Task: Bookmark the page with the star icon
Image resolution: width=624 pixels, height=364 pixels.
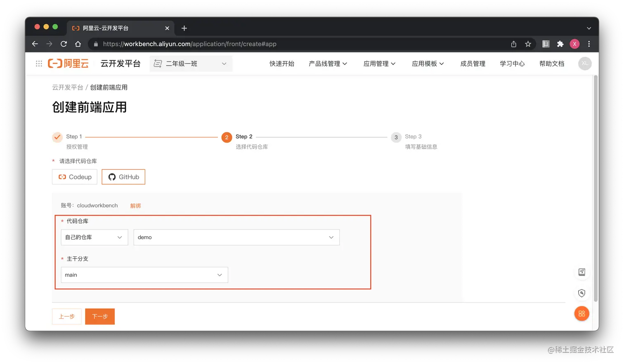Action: click(528, 44)
